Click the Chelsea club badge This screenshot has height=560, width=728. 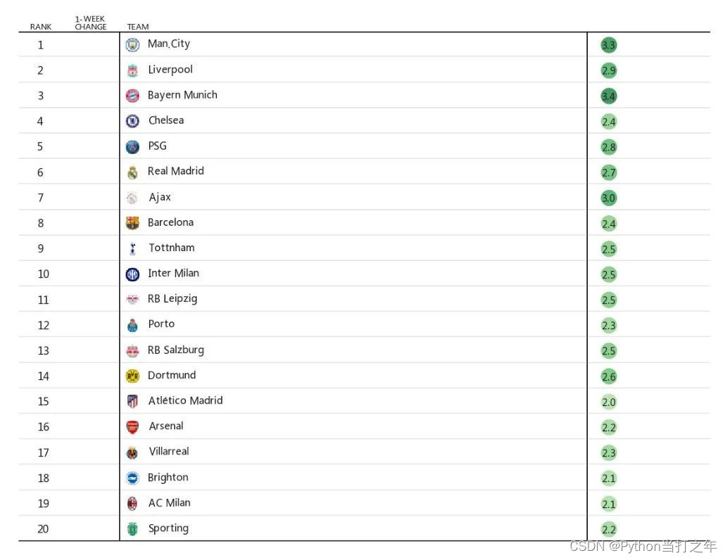[132, 121]
